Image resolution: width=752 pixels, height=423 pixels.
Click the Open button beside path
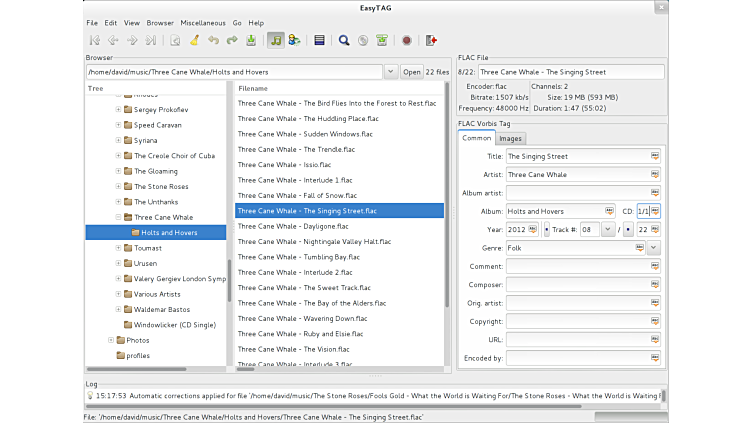[412, 72]
